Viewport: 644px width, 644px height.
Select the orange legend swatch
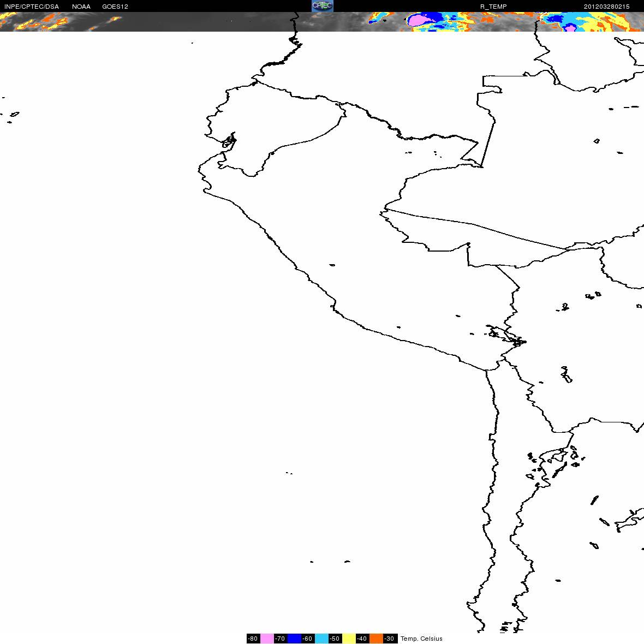(376, 639)
